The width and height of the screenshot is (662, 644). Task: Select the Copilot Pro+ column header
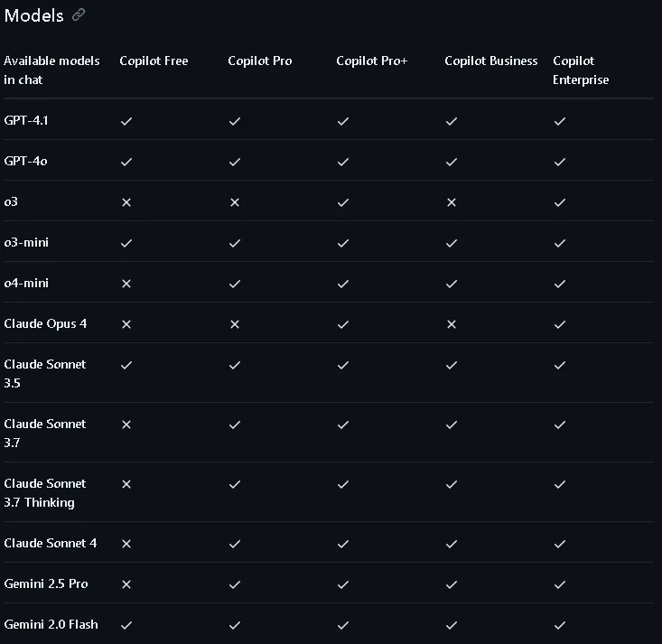coord(371,61)
